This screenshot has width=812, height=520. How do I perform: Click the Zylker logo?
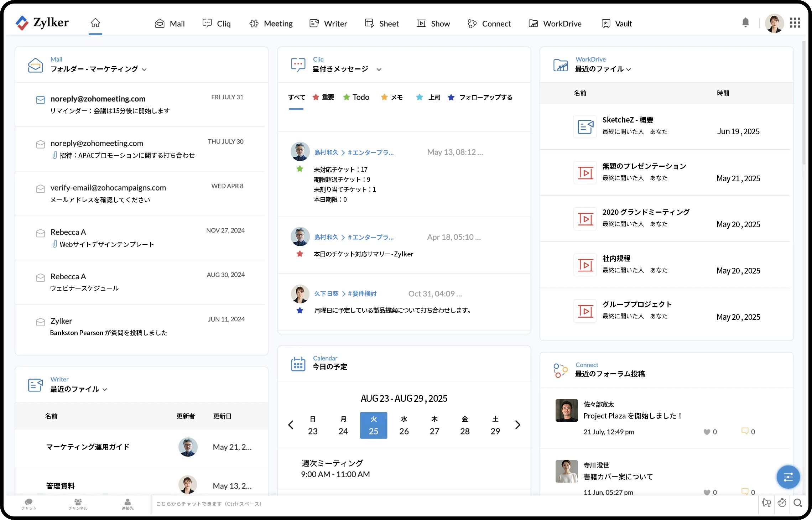(x=42, y=23)
